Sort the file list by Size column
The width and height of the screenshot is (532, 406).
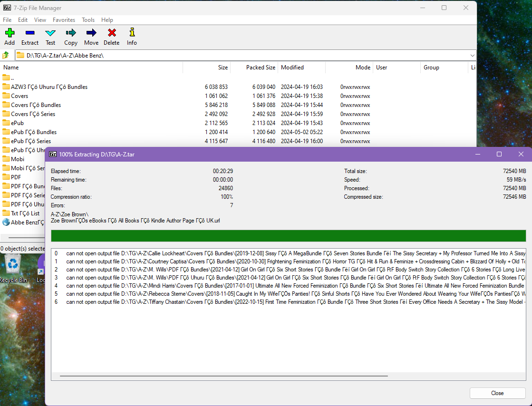pyautogui.click(x=223, y=68)
